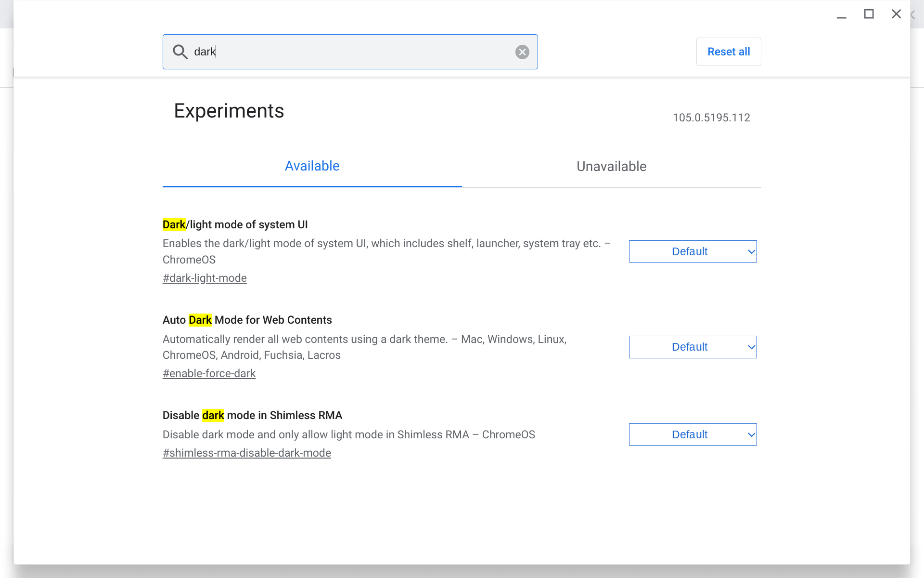Switch to the Available tab
Image resolution: width=924 pixels, height=578 pixels.
tap(312, 166)
